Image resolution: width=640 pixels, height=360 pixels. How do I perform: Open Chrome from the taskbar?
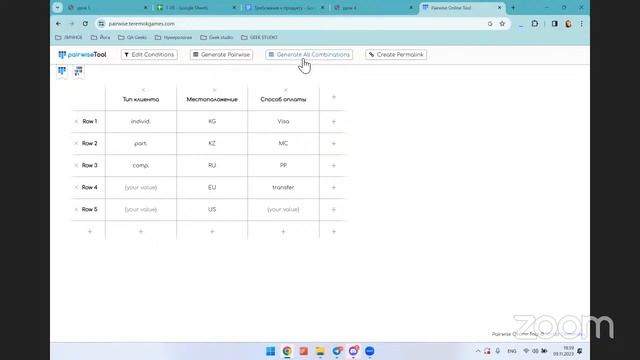(287, 351)
